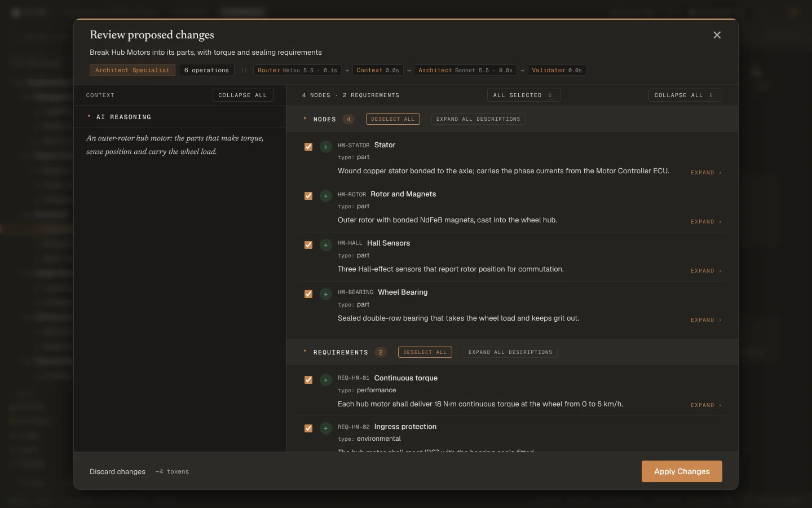Click Collapse All in the Context panel
This screenshot has width=812, height=508.
(242, 95)
